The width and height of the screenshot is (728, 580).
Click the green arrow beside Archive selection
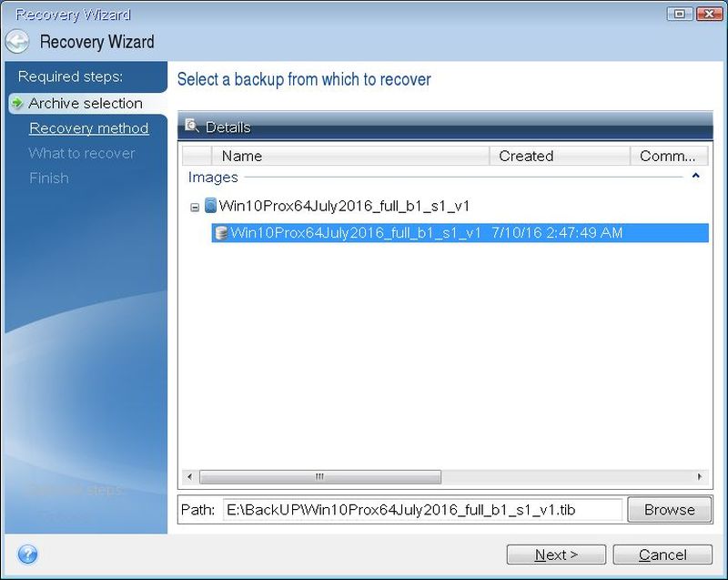(x=17, y=104)
